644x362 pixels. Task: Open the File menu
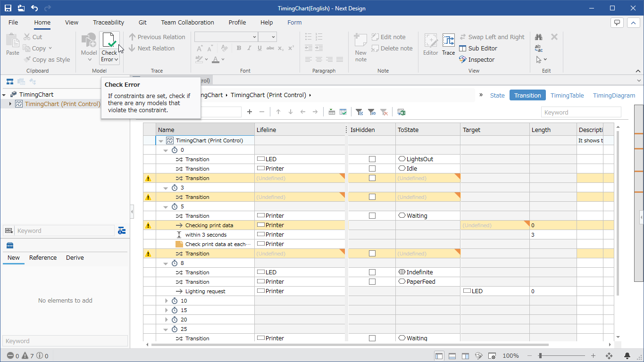[13, 22]
